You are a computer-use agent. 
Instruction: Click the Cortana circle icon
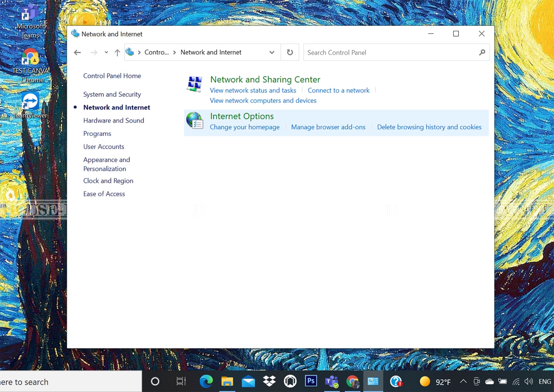pos(155,381)
